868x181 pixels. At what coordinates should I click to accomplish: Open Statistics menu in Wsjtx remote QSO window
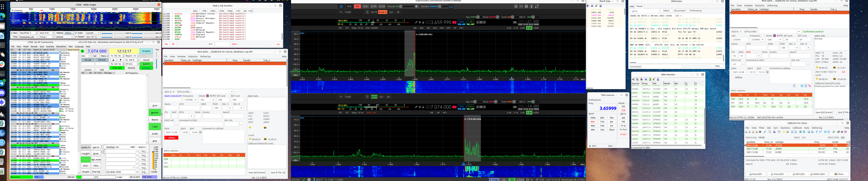click(x=193, y=56)
